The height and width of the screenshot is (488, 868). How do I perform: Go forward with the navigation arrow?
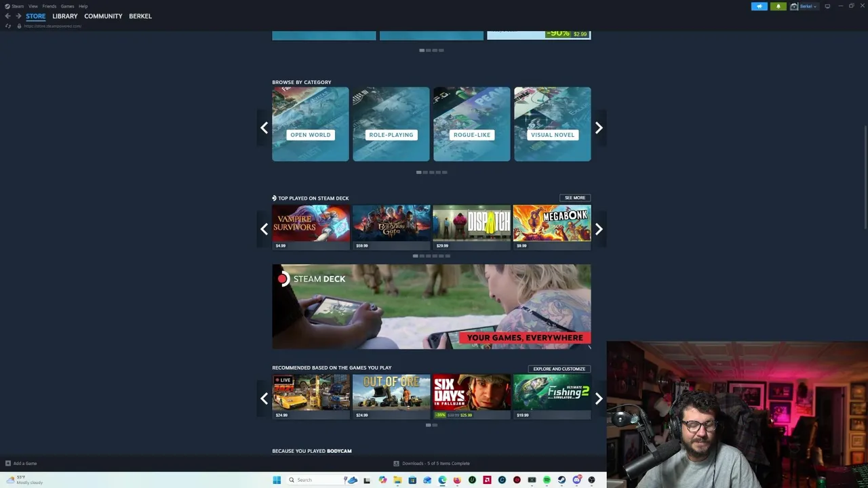(x=18, y=16)
